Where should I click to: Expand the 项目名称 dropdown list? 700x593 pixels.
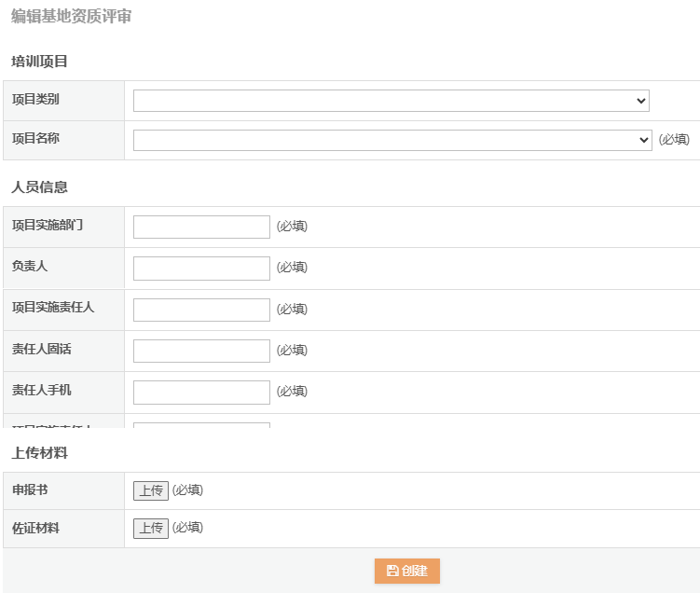click(392, 140)
